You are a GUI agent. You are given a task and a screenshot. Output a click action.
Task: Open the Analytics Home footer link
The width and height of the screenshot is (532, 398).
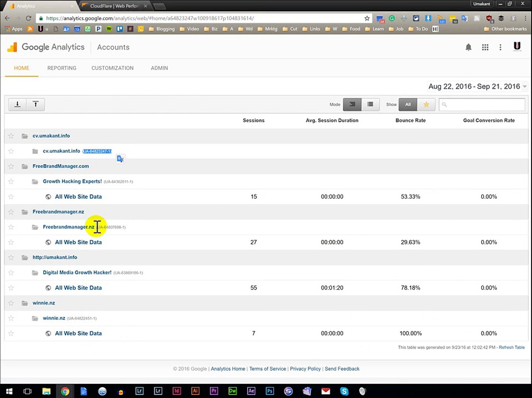click(228, 369)
